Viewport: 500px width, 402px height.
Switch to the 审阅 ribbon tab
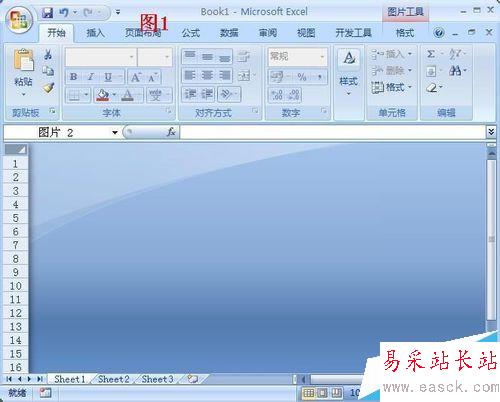point(268,33)
